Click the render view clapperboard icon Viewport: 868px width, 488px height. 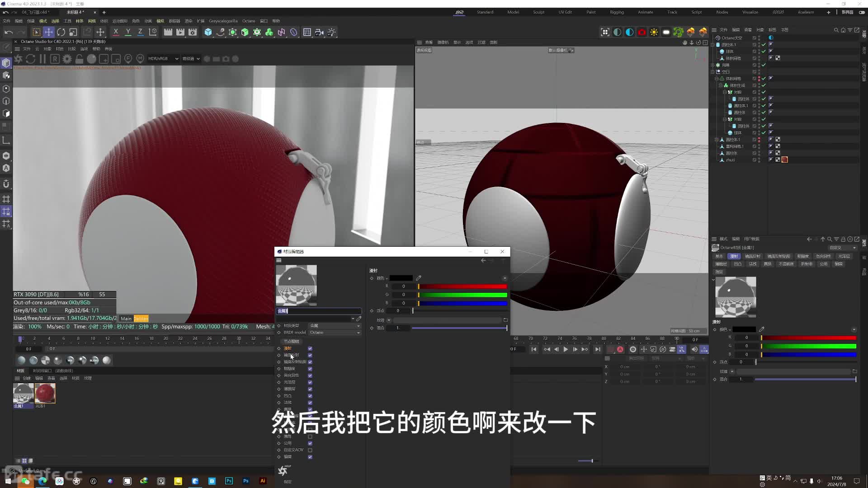[x=168, y=32]
